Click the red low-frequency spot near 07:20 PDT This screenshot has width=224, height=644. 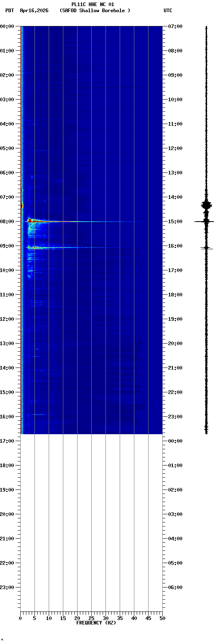[22, 205]
